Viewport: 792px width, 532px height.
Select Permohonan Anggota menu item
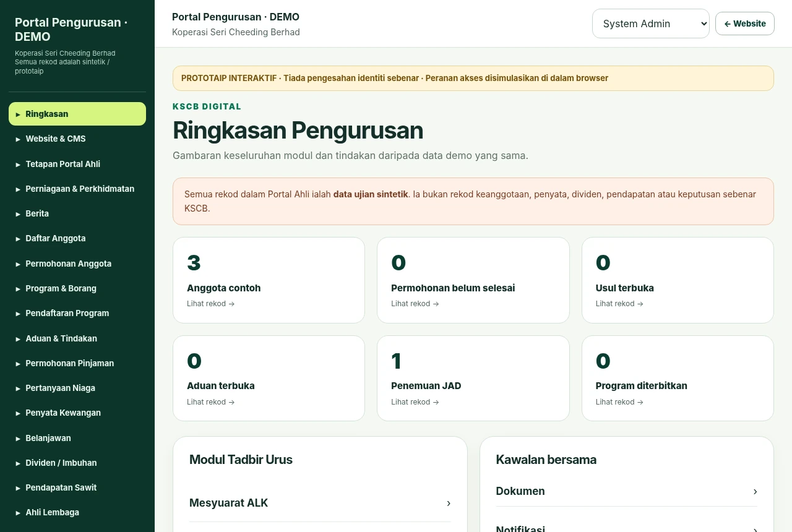(x=77, y=264)
